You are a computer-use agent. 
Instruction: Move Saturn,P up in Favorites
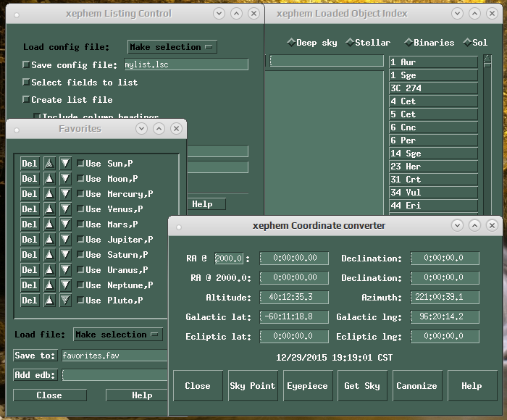tap(49, 254)
